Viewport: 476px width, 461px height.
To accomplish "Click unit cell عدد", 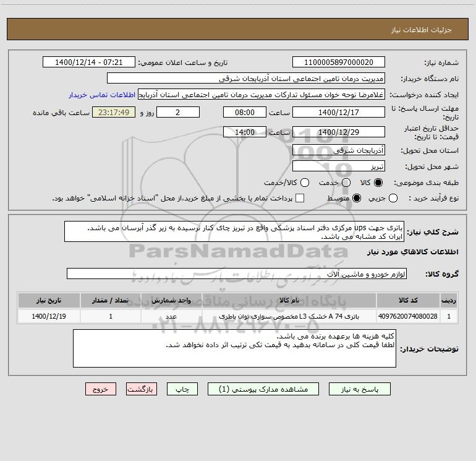I will 171,316.
